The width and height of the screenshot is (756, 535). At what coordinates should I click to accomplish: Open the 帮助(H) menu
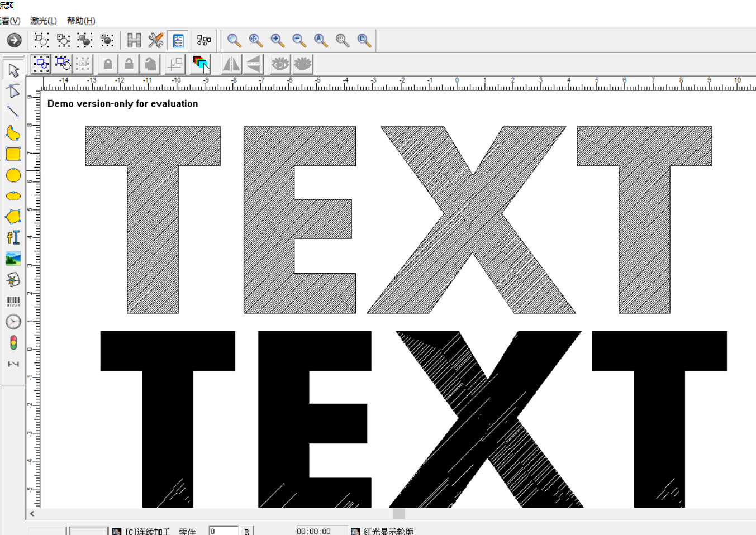click(x=81, y=21)
